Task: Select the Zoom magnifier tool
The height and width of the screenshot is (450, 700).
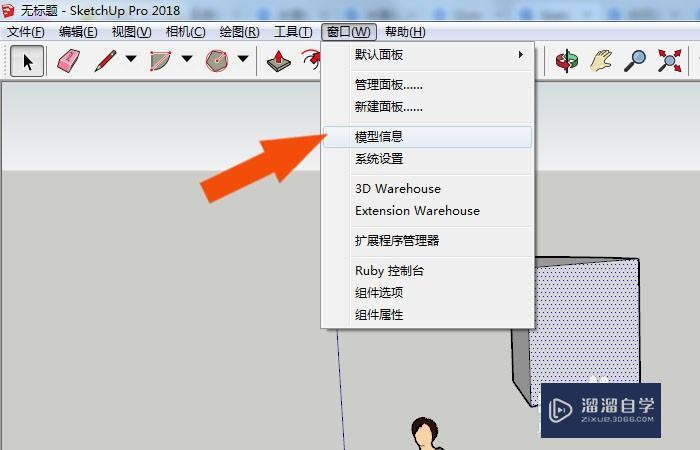Action: click(x=635, y=61)
